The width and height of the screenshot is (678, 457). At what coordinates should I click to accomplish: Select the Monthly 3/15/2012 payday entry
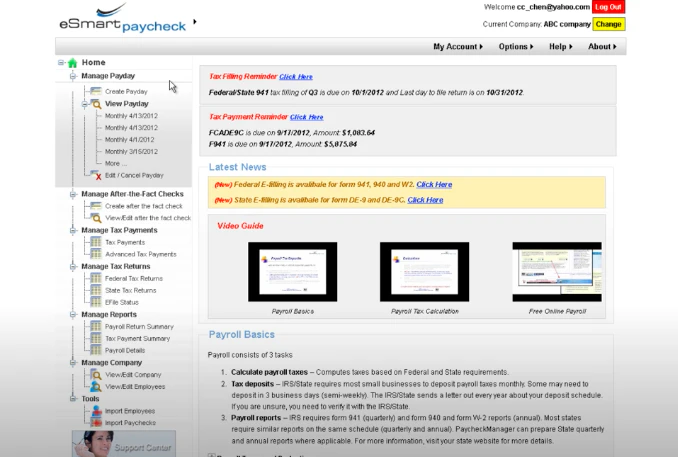pyautogui.click(x=131, y=152)
